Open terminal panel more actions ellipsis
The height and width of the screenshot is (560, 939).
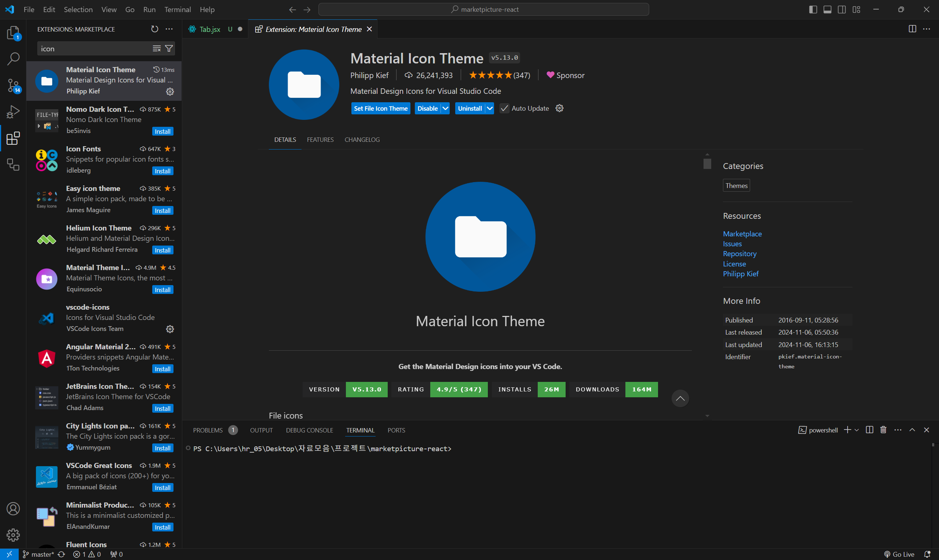click(x=898, y=430)
